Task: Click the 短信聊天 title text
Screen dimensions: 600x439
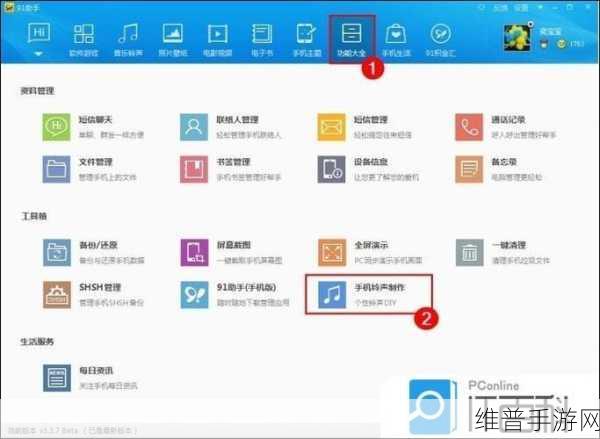Action: click(x=96, y=120)
